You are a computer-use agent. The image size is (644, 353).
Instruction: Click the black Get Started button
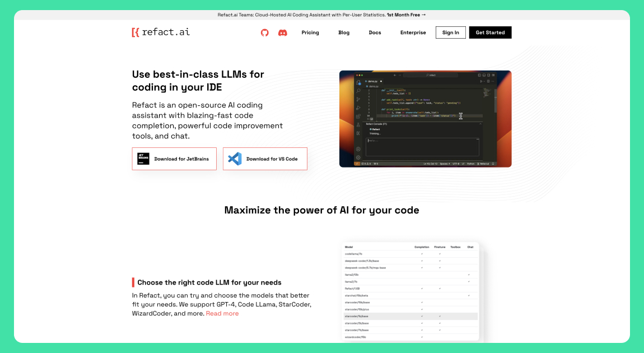click(x=490, y=32)
